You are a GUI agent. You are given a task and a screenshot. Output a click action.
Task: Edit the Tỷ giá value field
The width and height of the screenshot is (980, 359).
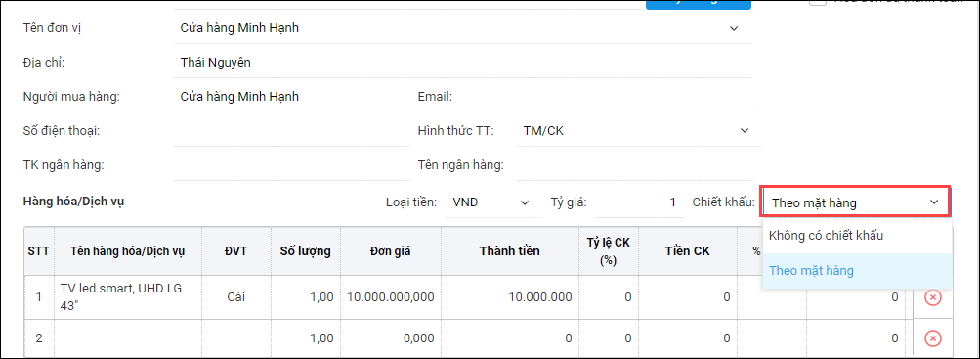coord(637,202)
